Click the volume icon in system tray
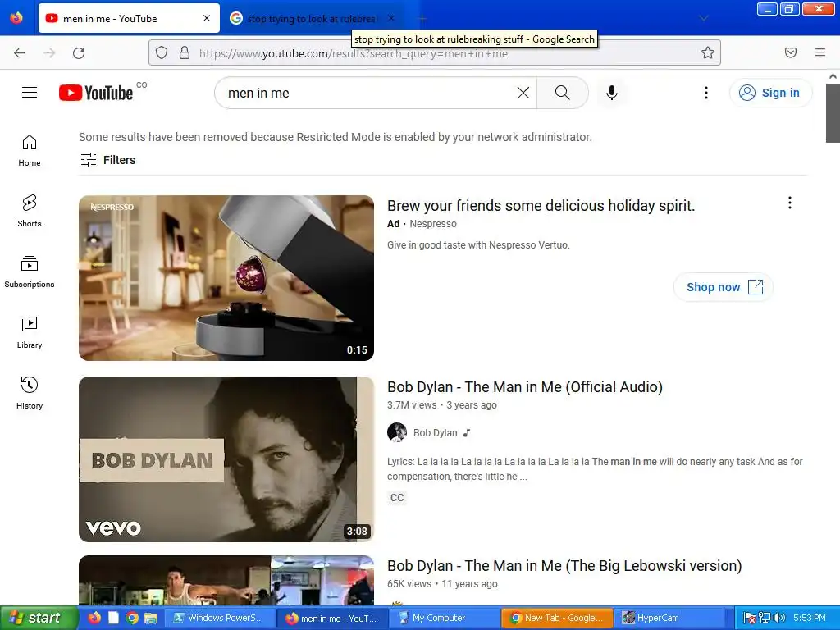840x630 pixels. tap(779, 618)
